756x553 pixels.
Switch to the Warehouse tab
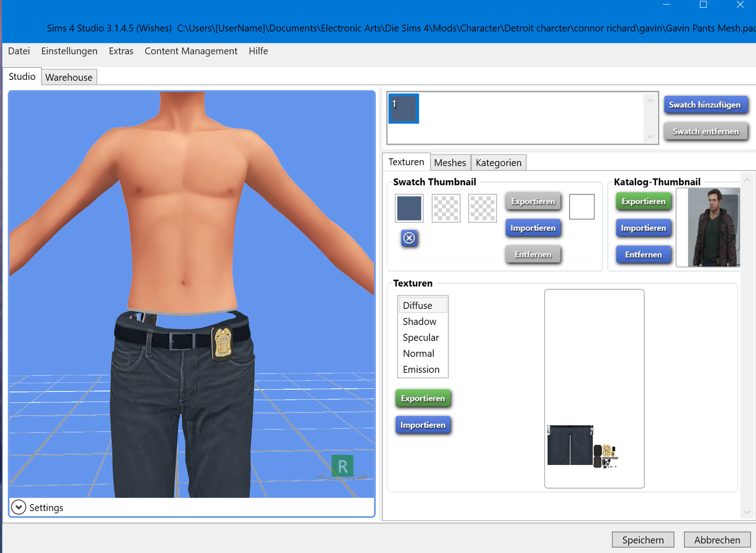pyautogui.click(x=69, y=77)
